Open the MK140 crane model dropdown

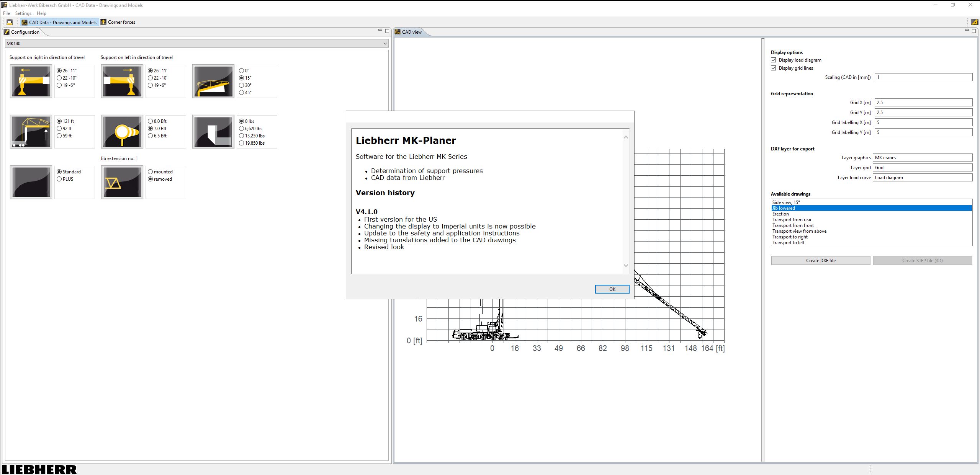[x=384, y=43]
